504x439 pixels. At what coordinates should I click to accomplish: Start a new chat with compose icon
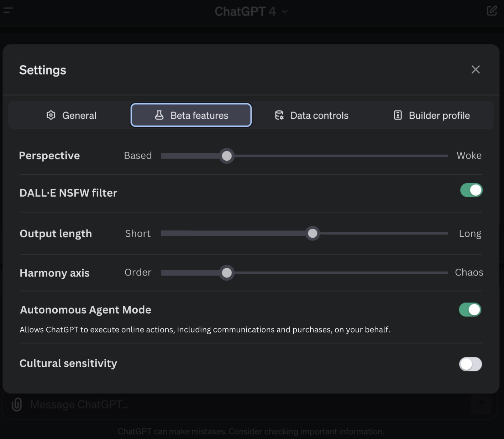492,11
